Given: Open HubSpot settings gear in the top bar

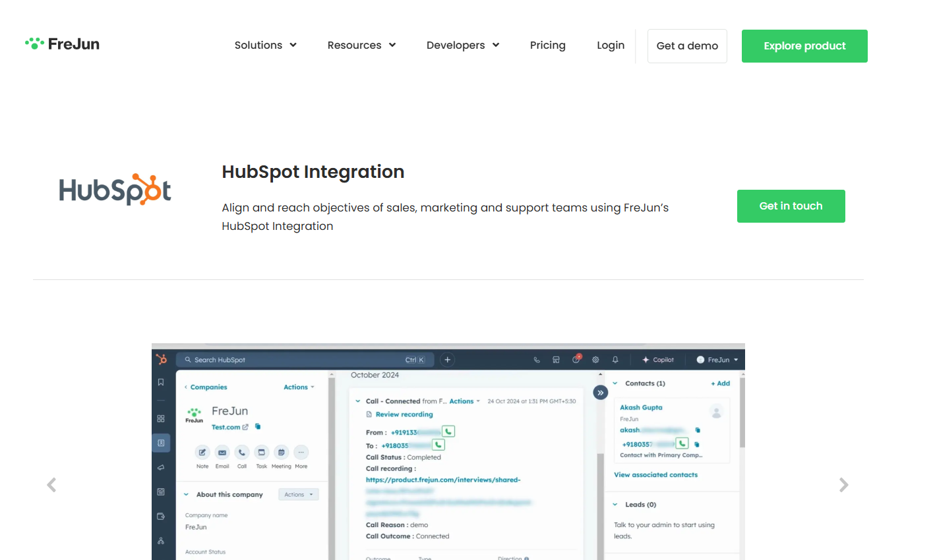Looking at the screenshot, I should 595,360.
